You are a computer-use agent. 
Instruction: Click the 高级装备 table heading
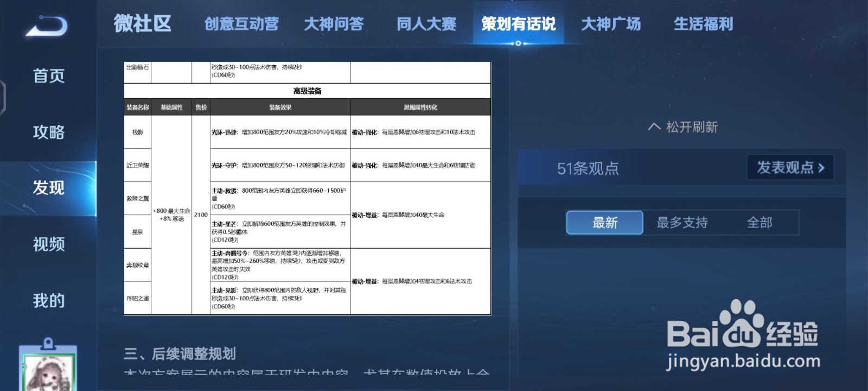pyautogui.click(x=307, y=91)
